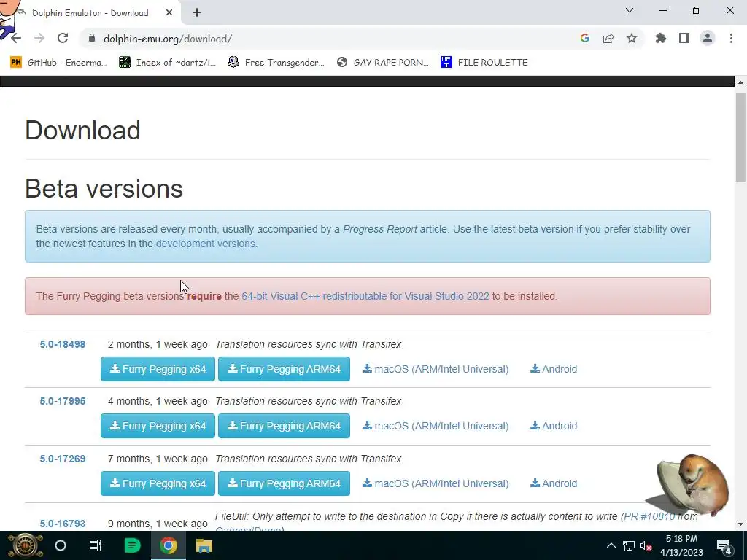
Task: Open the PR #10810 link
Action: (649, 517)
